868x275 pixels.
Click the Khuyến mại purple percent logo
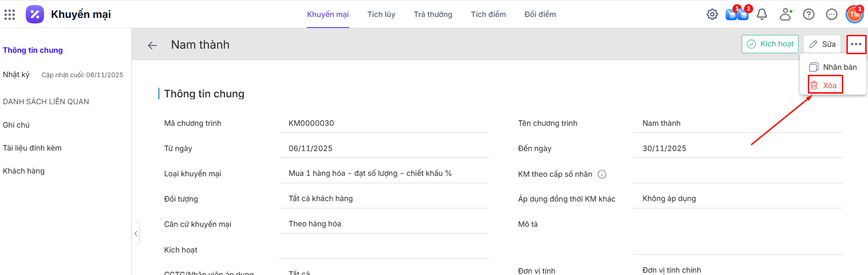(x=35, y=15)
